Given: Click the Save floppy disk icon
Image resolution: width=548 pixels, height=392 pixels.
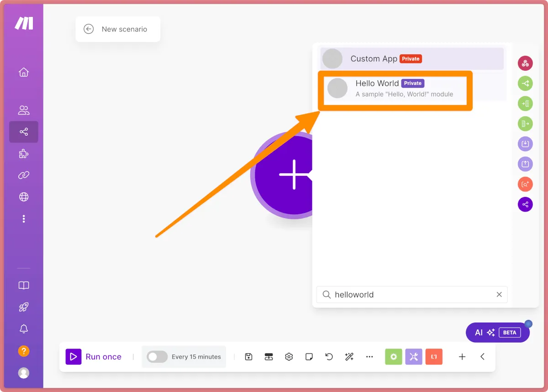Looking at the screenshot, I should pos(248,357).
